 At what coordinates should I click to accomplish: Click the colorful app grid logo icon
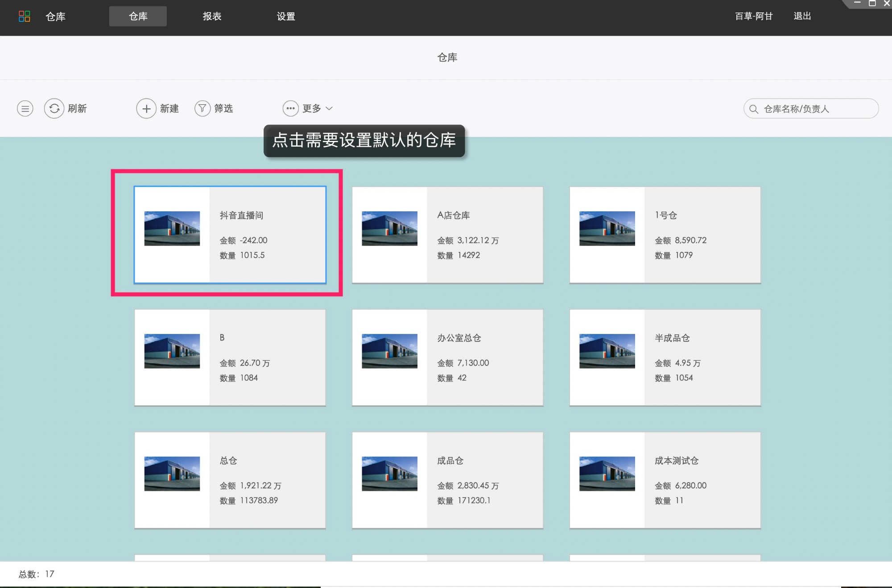pos(25,16)
